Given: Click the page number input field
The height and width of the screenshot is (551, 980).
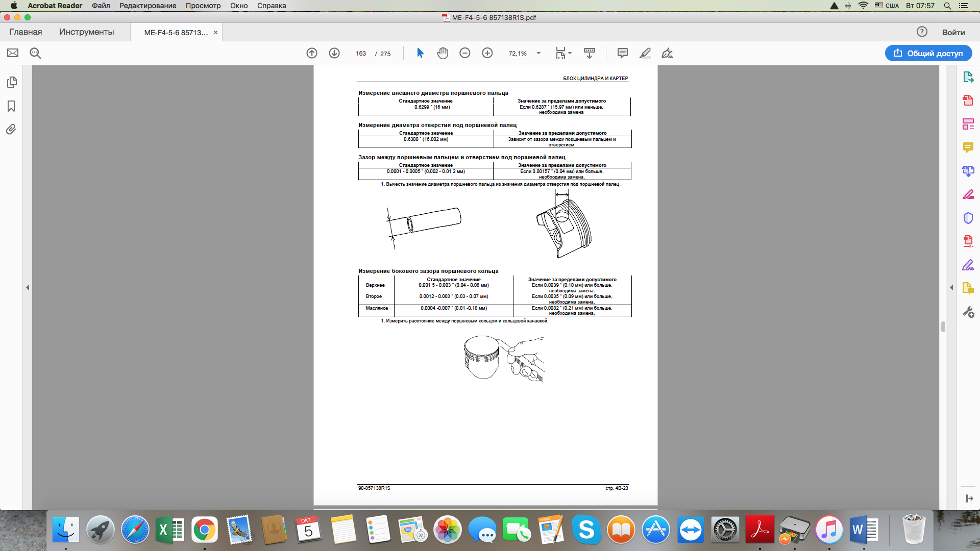Looking at the screenshot, I should pos(361,54).
